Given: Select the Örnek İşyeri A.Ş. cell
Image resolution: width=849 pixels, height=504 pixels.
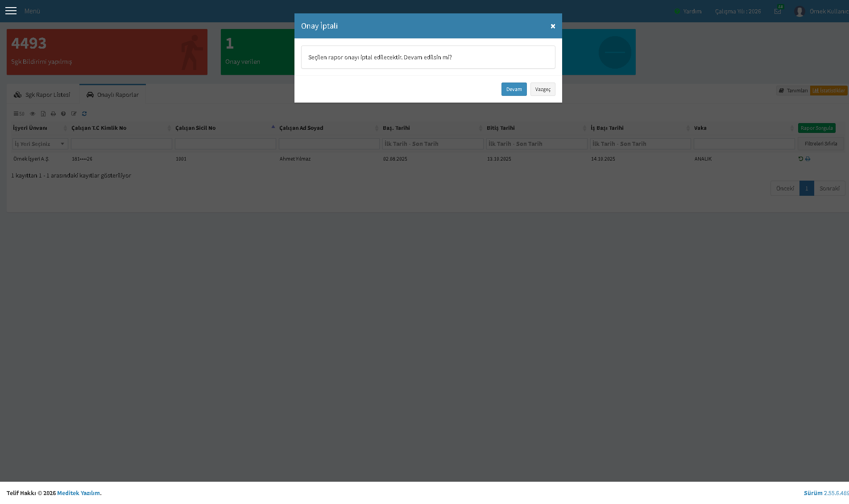Looking at the screenshot, I should 31,159.
